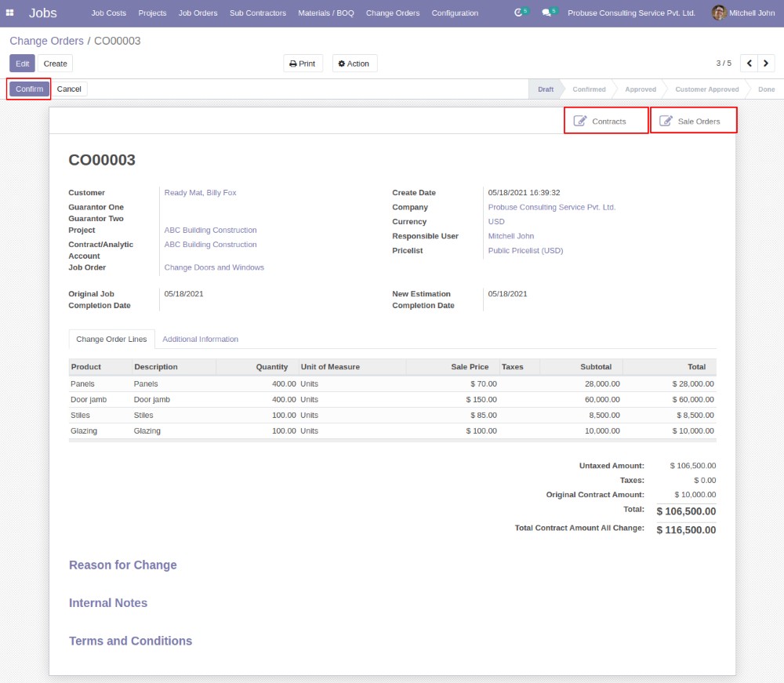Screen dimensions: 784x683
Task: Go to next record arrow
Action: 768,64
